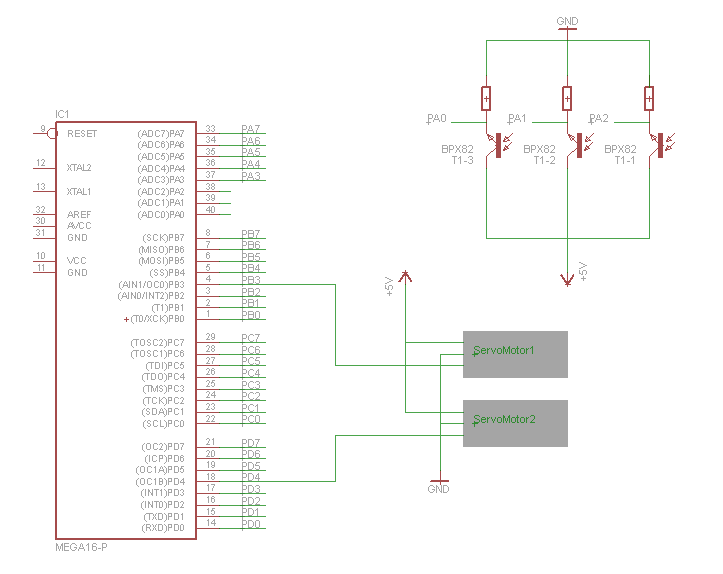Click the GND pin name beside pin 11
This screenshot has height=574, width=723.
coord(77,273)
